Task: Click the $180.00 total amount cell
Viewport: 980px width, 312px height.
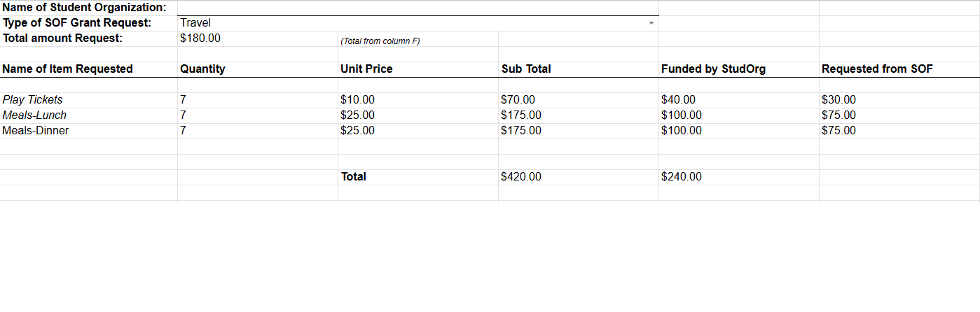Action: click(x=258, y=38)
